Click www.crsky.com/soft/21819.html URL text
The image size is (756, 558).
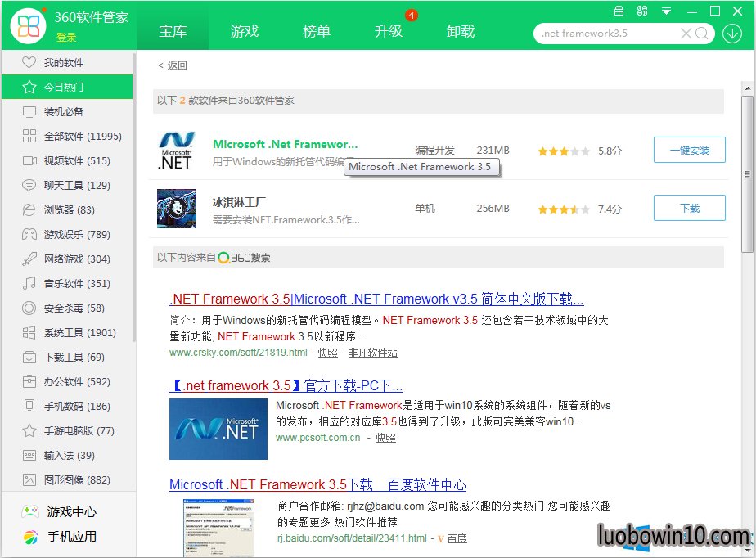[238, 353]
